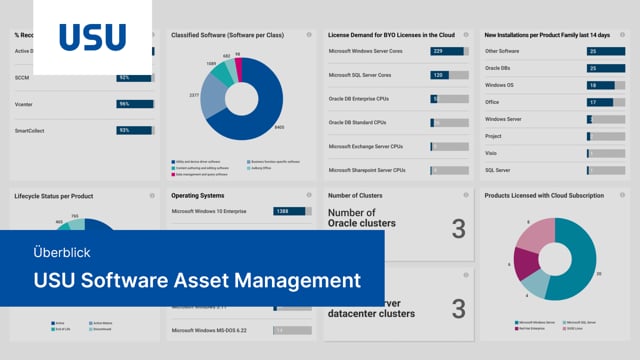Click info icon on New Installations panel
Image resolution: width=640 pixels, height=360 pixels.
622,35
